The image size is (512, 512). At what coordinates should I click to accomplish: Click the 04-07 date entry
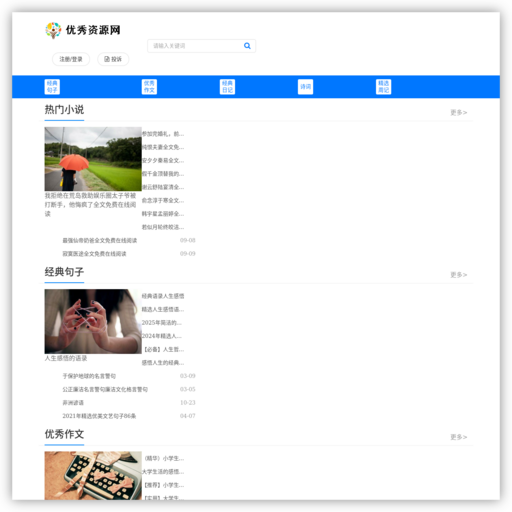(188, 416)
